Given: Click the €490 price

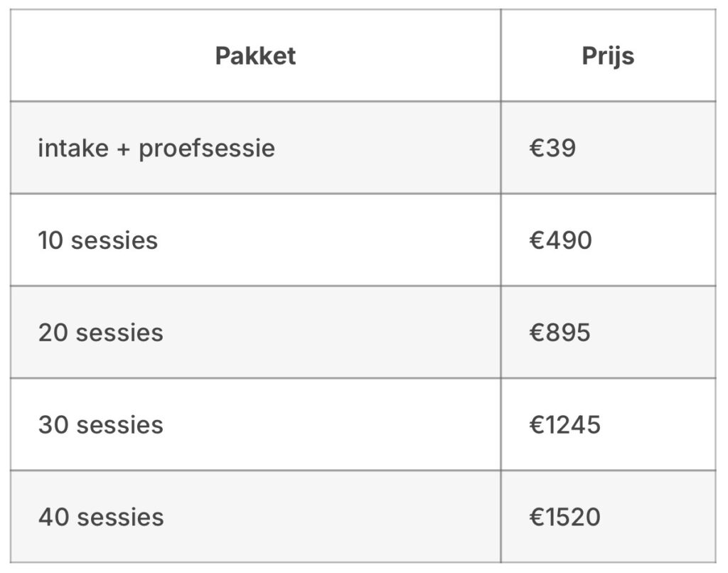Looking at the screenshot, I should [560, 240].
